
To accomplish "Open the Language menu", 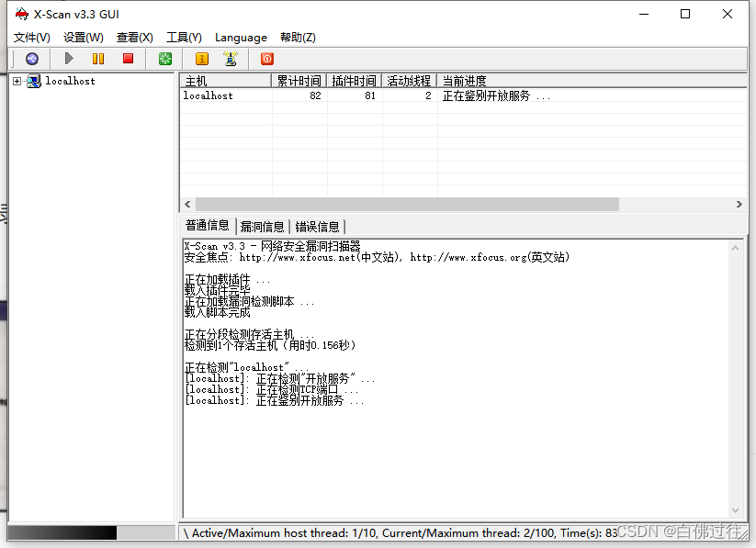I will coord(241,38).
